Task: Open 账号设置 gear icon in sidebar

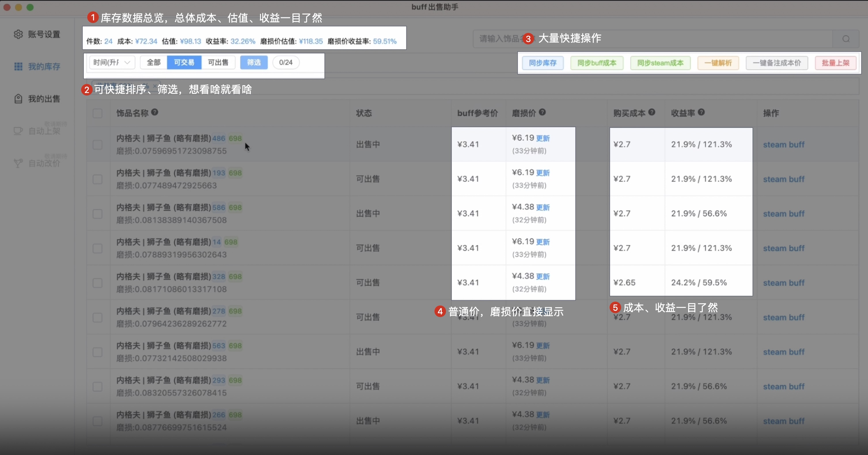Action: [x=18, y=34]
